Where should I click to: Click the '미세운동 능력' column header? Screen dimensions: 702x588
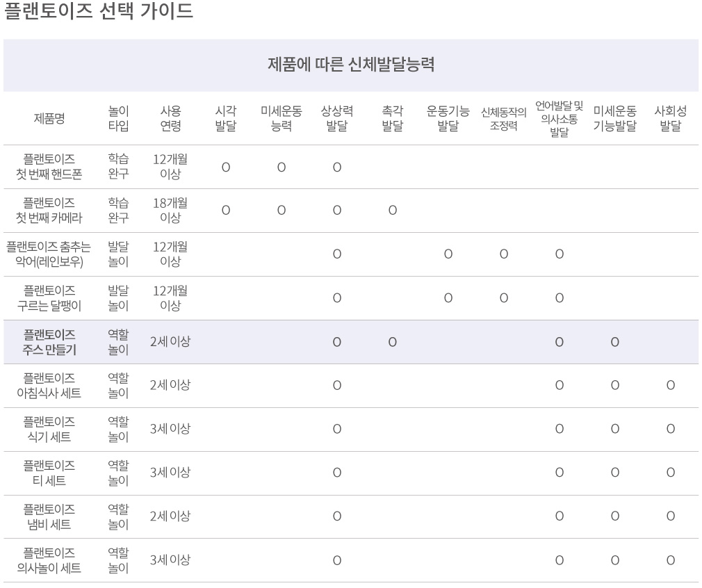tap(281, 118)
